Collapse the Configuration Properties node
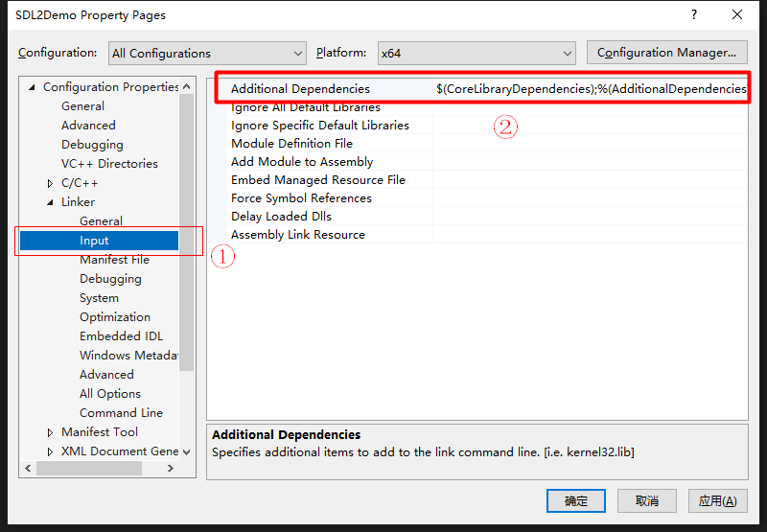Viewport: 767px width, 532px height. pos(32,87)
